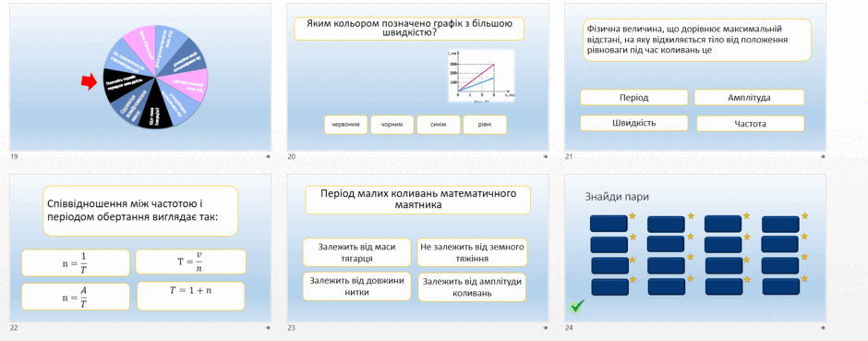Choose answer Залежить від амплітуди коливань
The width and height of the screenshot is (868, 341).
[472, 286]
